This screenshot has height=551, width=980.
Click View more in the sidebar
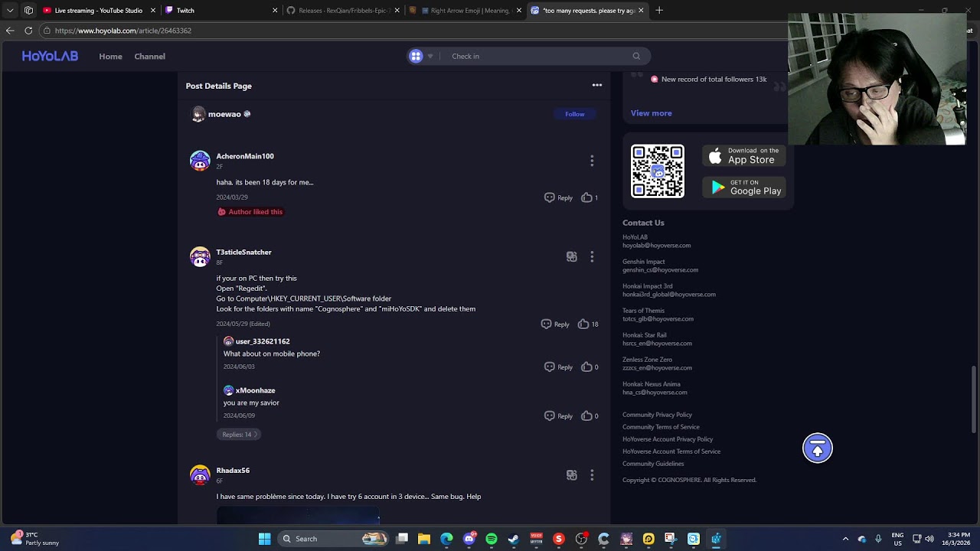point(651,113)
